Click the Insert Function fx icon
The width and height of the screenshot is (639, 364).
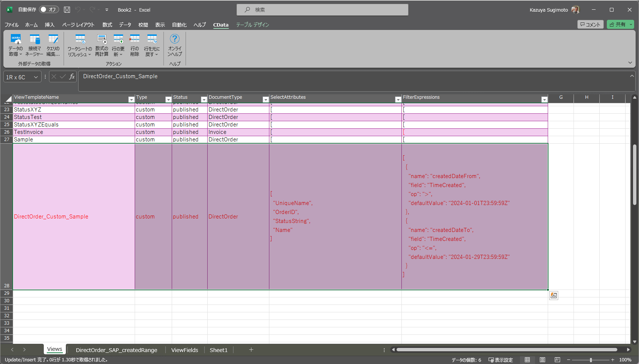pos(72,77)
